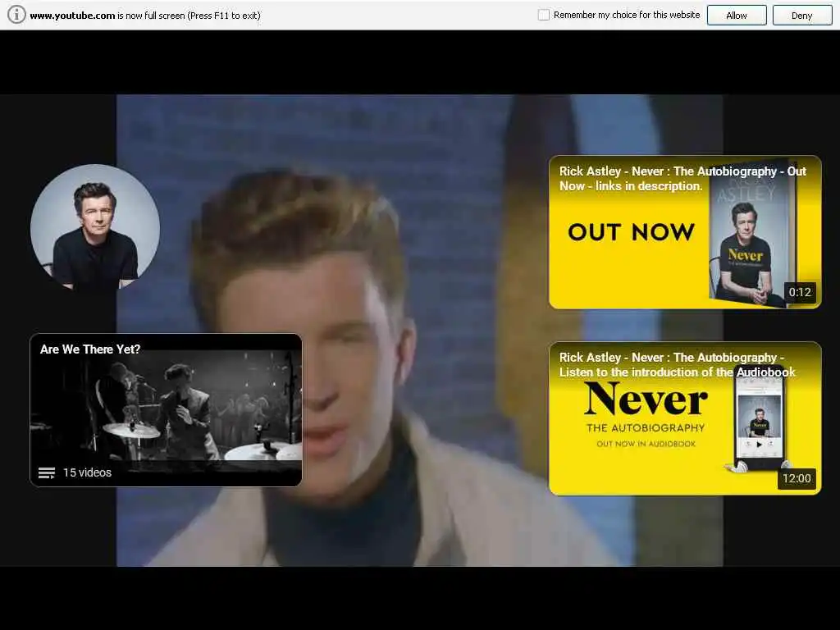Click 'www.youtube.com is now full screen' message
This screenshot has width=840, height=630.
pos(145,16)
